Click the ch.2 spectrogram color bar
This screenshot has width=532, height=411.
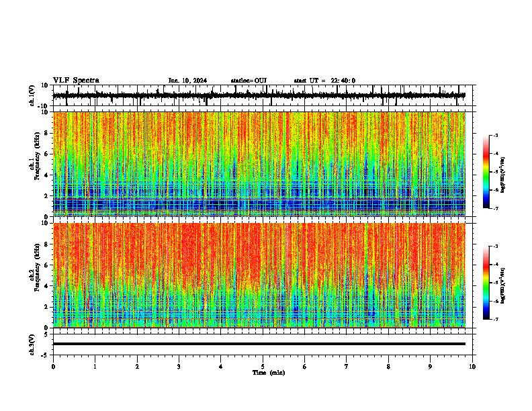(x=486, y=283)
